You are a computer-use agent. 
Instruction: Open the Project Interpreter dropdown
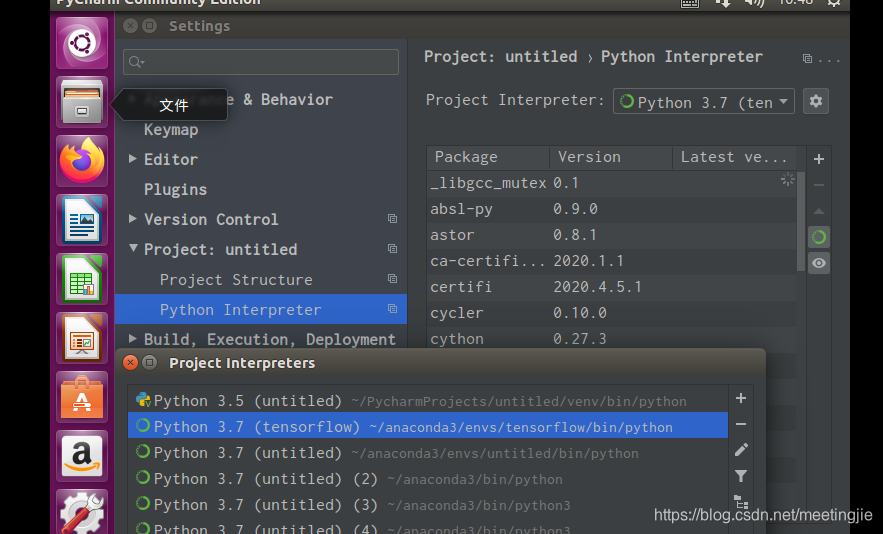point(703,101)
